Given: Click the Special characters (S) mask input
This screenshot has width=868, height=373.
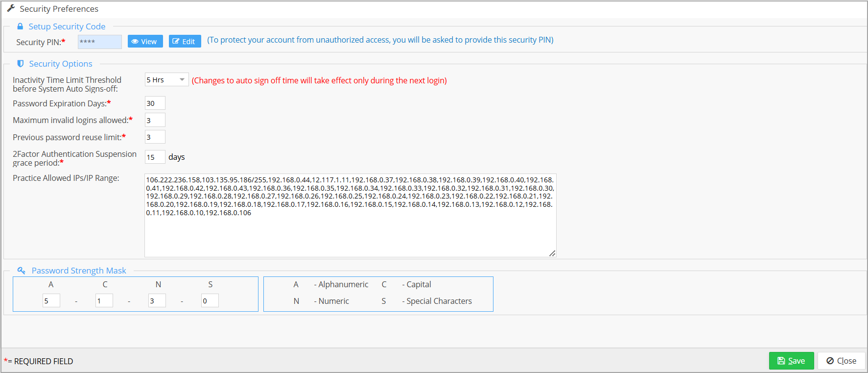Looking at the screenshot, I should [x=210, y=301].
